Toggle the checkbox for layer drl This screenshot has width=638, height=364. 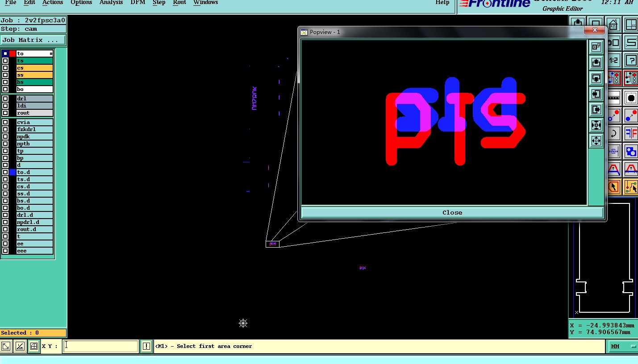point(5,99)
